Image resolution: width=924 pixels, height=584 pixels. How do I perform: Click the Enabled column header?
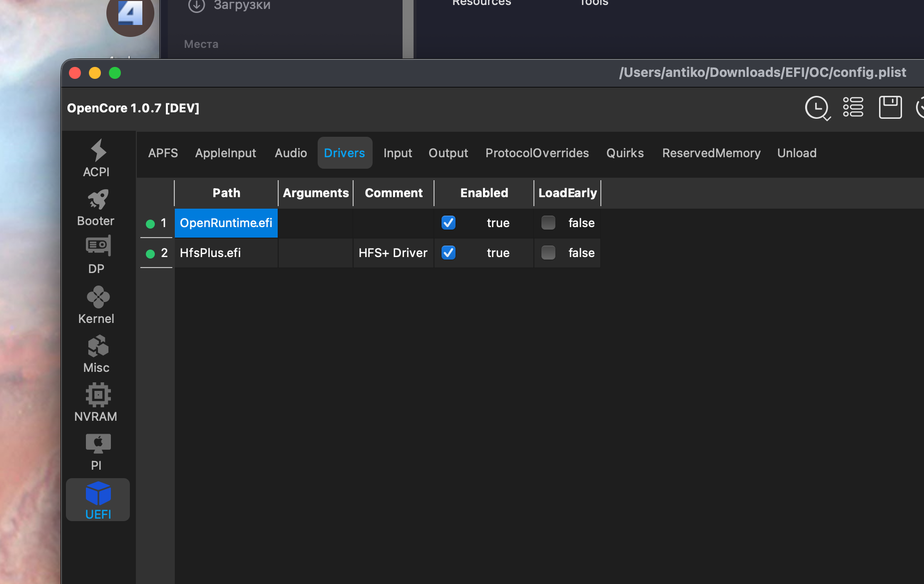pyautogui.click(x=484, y=193)
